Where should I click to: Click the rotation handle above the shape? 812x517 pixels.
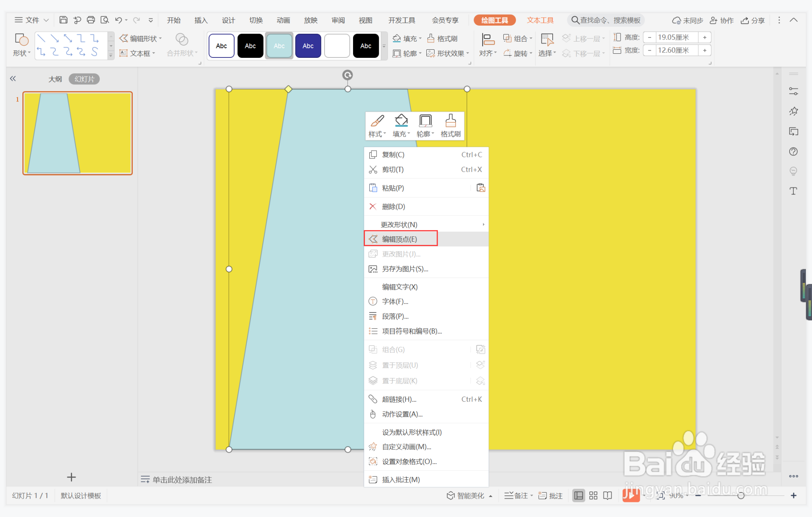click(x=347, y=75)
